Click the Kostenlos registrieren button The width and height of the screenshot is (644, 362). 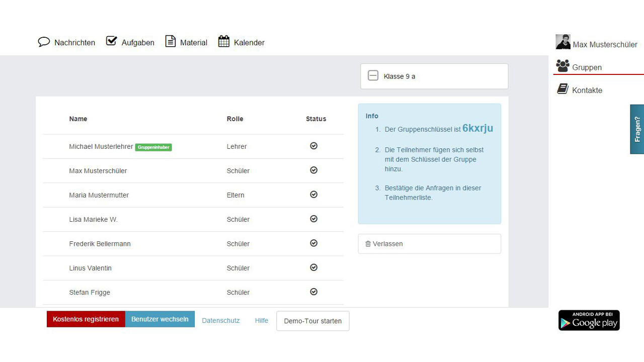click(x=86, y=319)
